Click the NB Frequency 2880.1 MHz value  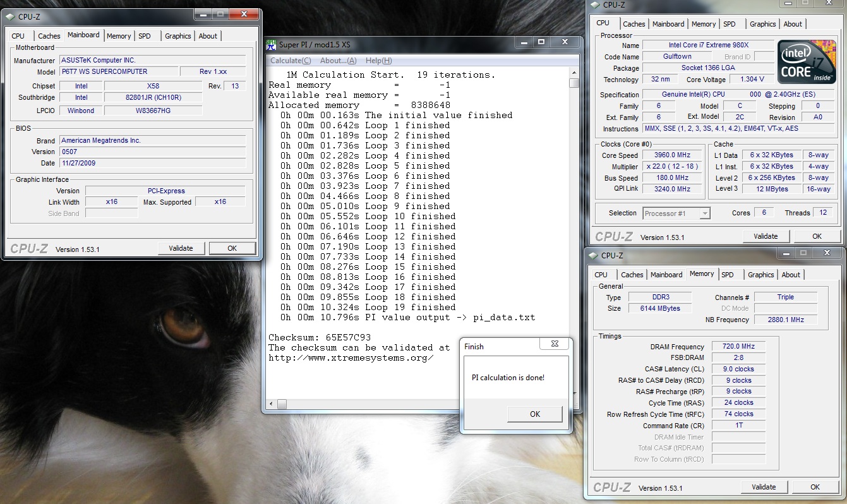(786, 320)
